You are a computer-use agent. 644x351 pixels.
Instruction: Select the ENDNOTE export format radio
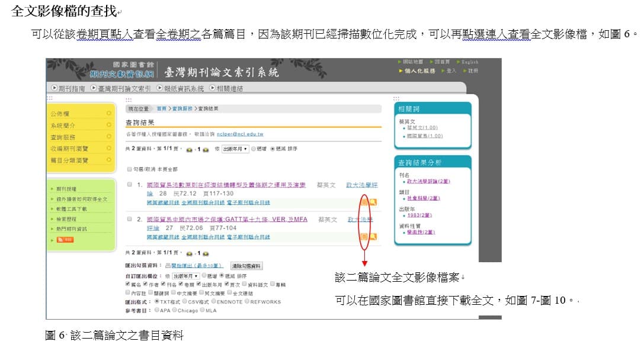[213, 301]
